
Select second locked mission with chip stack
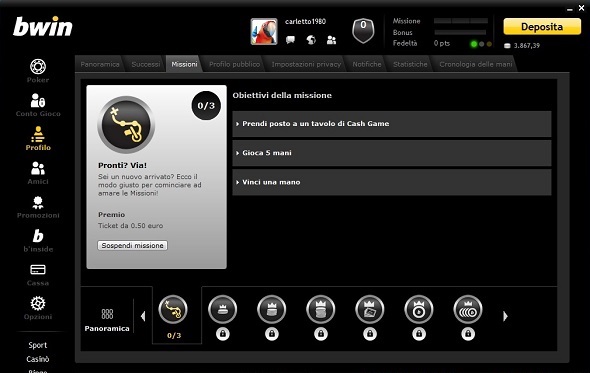click(x=272, y=310)
